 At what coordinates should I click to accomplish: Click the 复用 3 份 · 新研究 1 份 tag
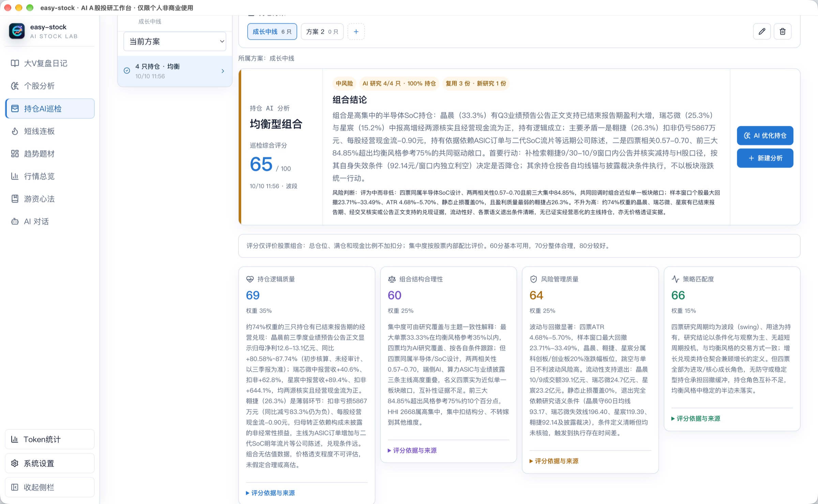click(x=475, y=83)
